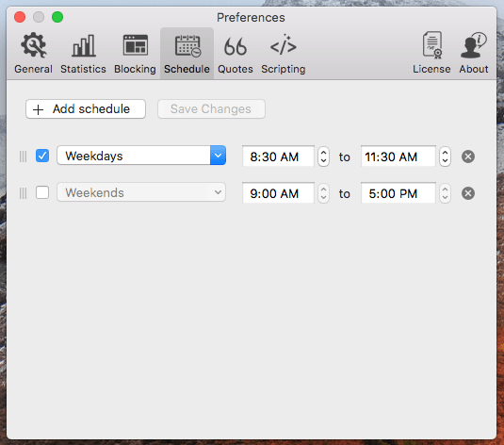Viewport: 504px width, 445px height.
Task: Open the About info pane
Action: pyautogui.click(x=474, y=54)
